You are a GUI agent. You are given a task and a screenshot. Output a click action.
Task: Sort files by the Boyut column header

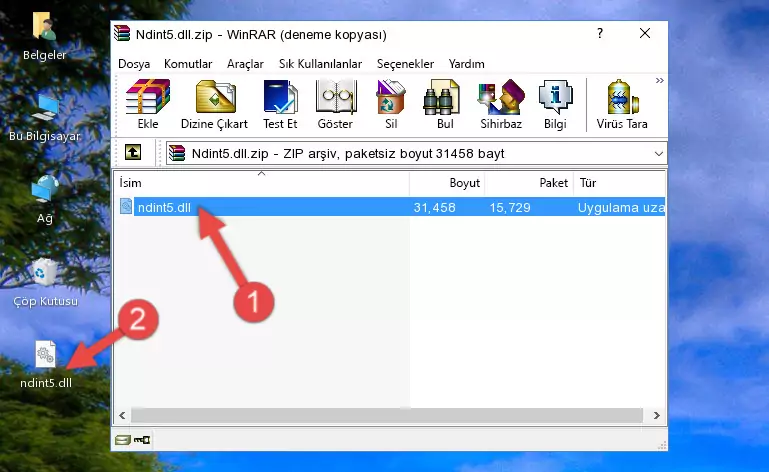447,183
